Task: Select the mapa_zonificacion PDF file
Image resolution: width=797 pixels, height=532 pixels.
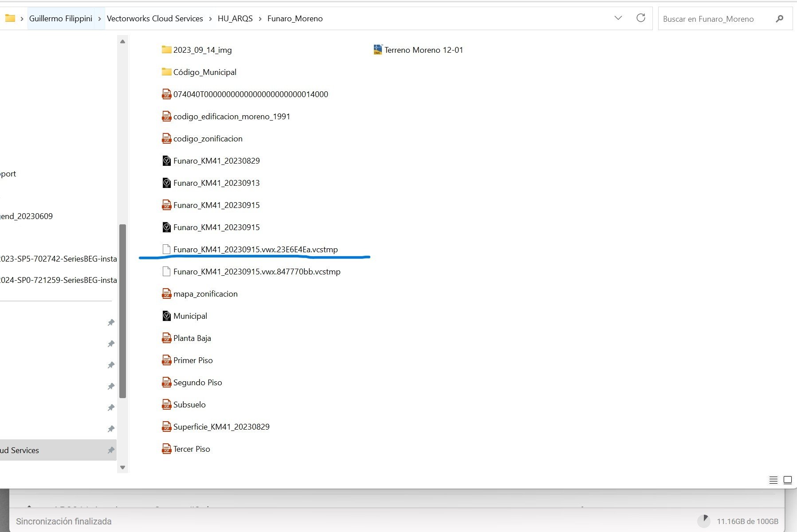Action: point(205,294)
